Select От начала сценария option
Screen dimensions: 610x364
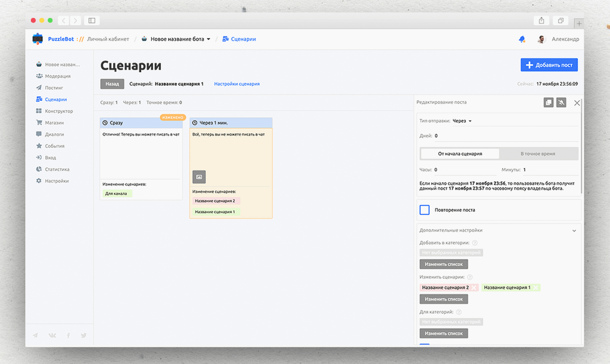[460, 154]
